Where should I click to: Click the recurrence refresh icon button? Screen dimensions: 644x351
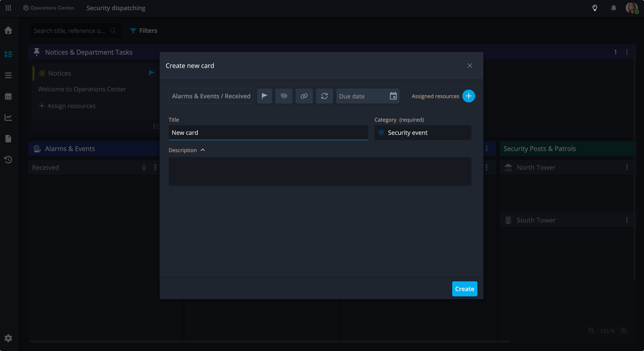pos(324,96)
